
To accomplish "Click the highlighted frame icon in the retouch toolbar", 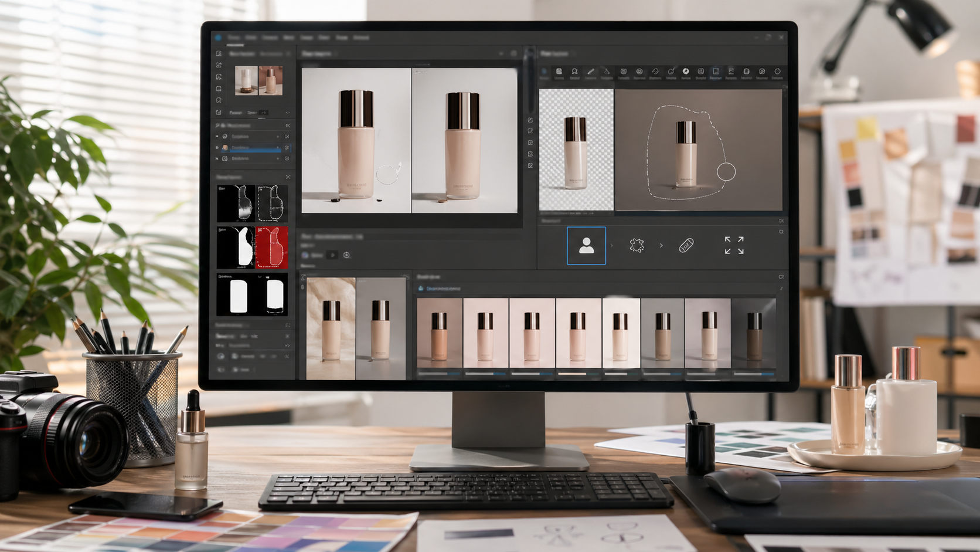I will (x=716, y=72).
